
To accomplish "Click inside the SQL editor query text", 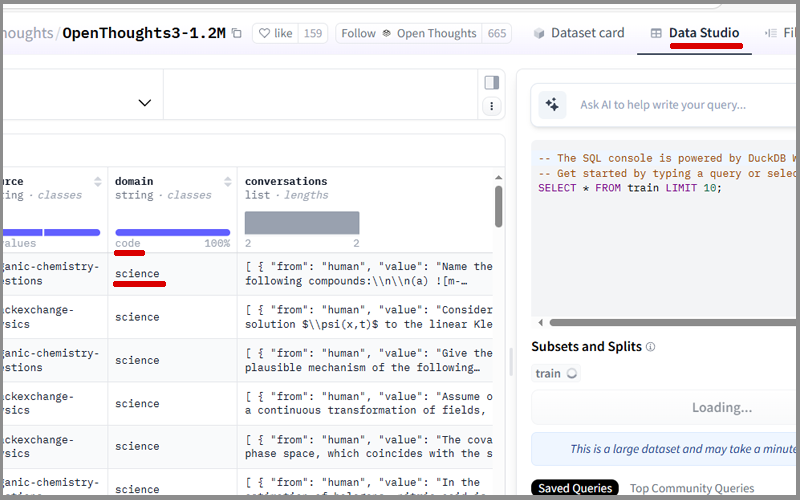I will tap(630, 188).
